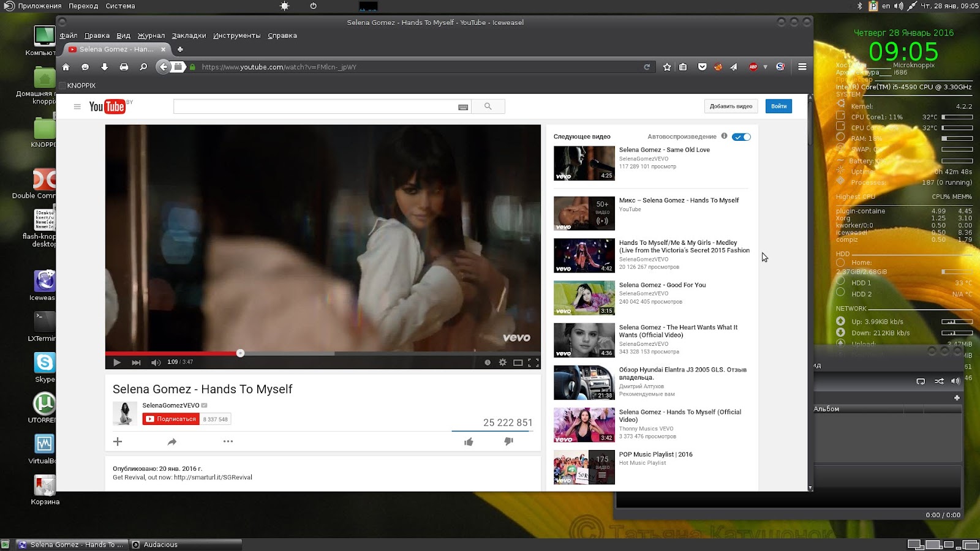
Task: Expand the more actions ellipsis under video
Action: pyautogui.click(x=228, y=441)
